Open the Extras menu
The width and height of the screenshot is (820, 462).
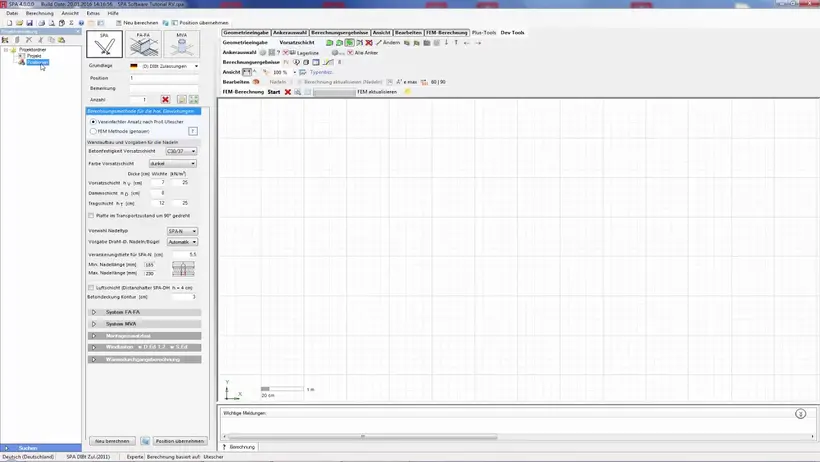pyautogui.click(x=93, y=13)
